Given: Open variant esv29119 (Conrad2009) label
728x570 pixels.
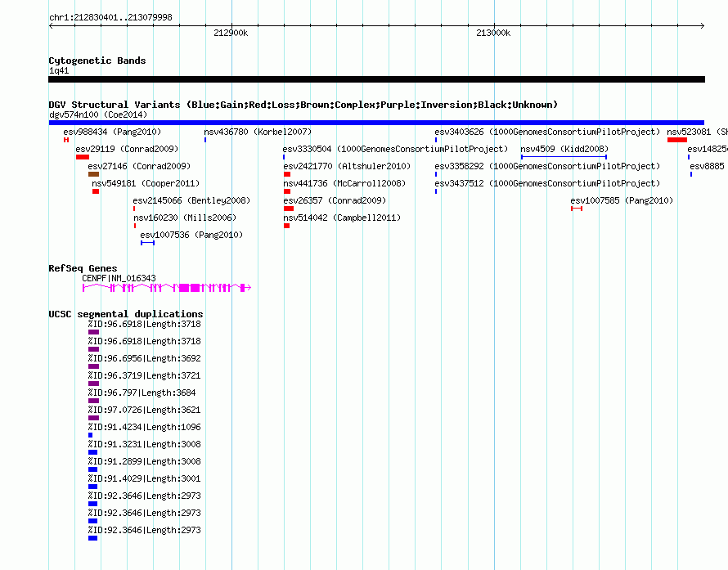Looking at the screenshot, I should (127, 149).
